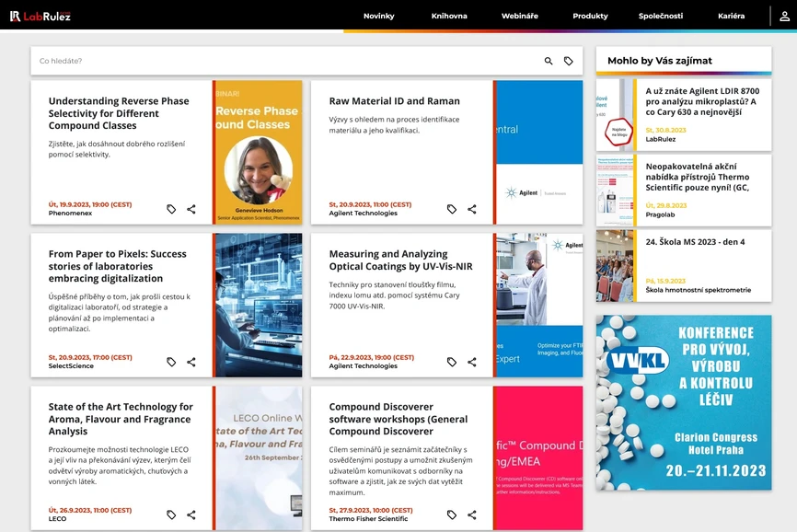Viewport: 797px width, 532px height.
Task: Click date 'Út, 19.9.2023, 19:00 (CEST)'
Action: [x=90, y=204]
